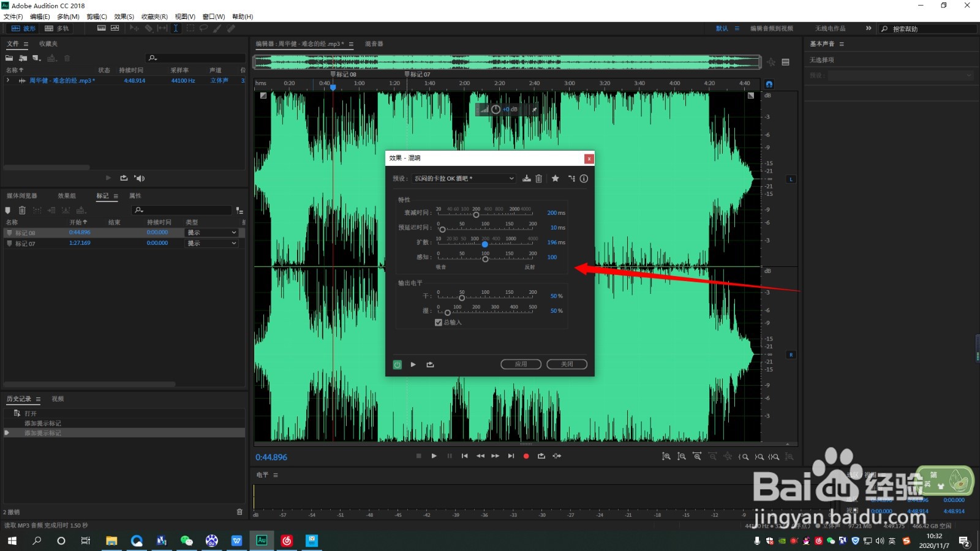
Task: Click the 湿 wet output slider handle
Action: point(448,313)
